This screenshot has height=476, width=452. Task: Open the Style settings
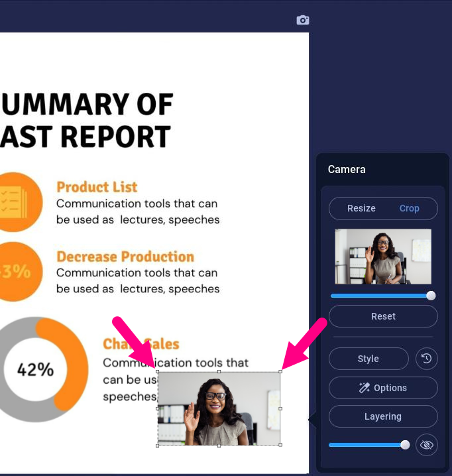tap(368, 359)
